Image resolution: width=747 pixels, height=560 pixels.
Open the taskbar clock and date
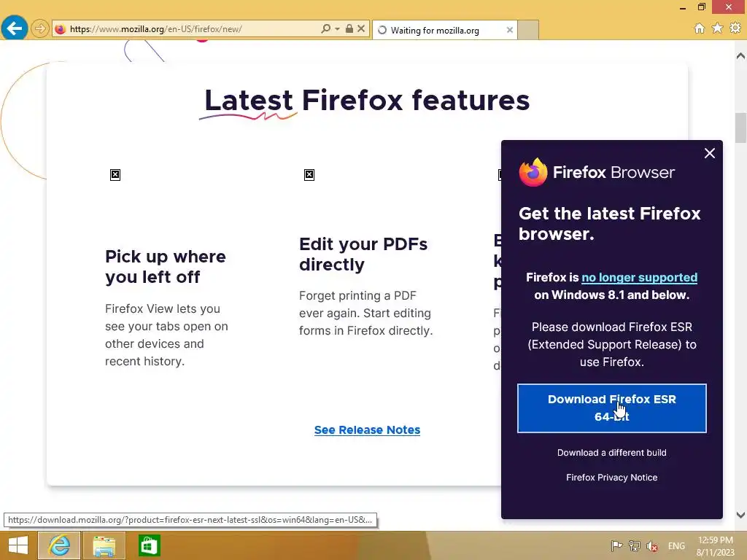coord(715,545)
